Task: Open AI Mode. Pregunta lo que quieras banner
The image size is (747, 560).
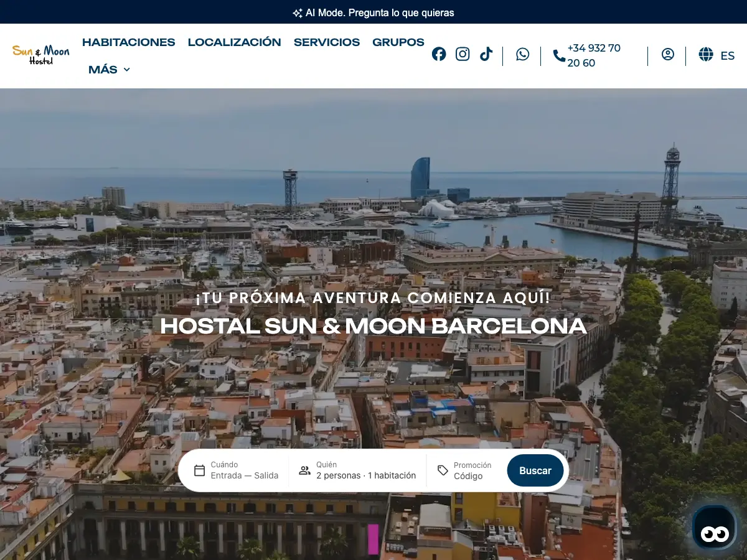Action: pos(374,12)
